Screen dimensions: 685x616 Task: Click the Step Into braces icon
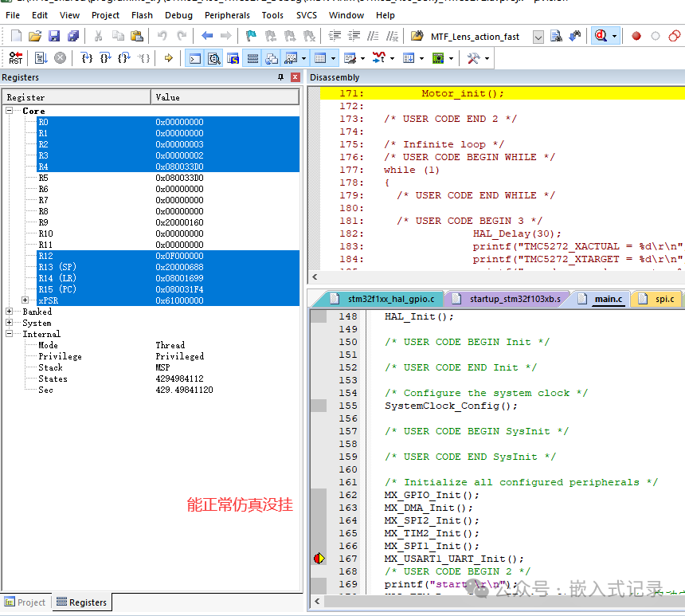point(87,57)
